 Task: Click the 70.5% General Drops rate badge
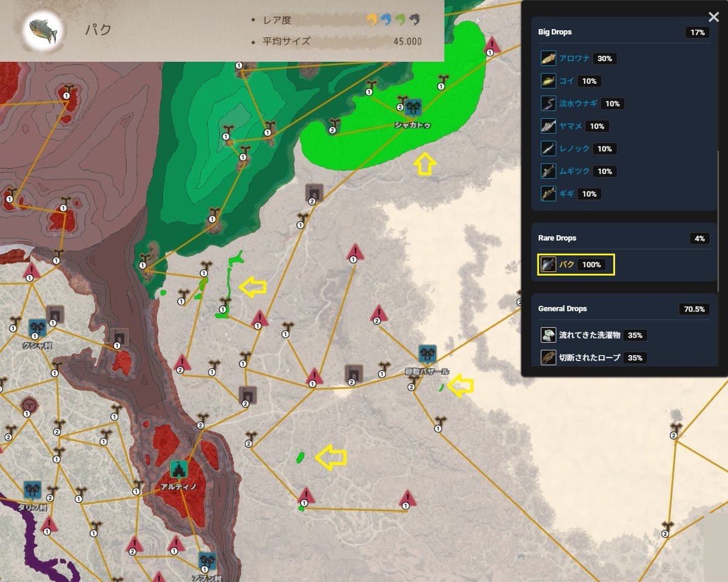click(695, 309)
